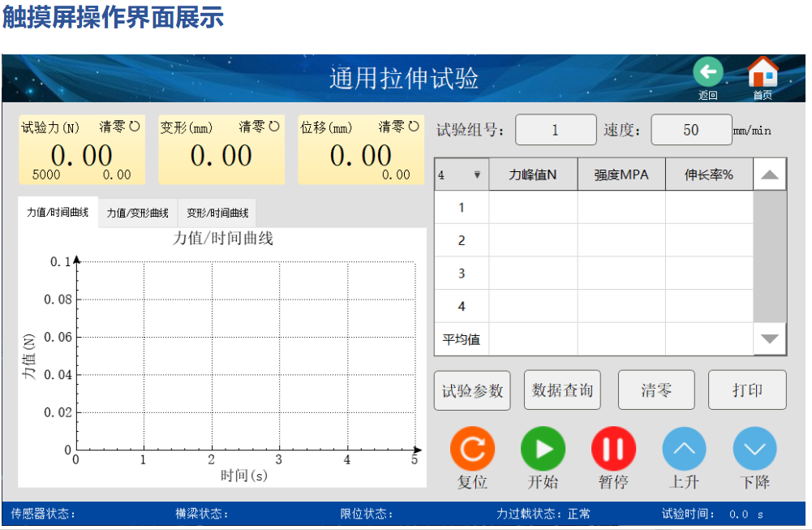
Task: Switch to 力值/变形曲线 tab
Action: point(137,213)
